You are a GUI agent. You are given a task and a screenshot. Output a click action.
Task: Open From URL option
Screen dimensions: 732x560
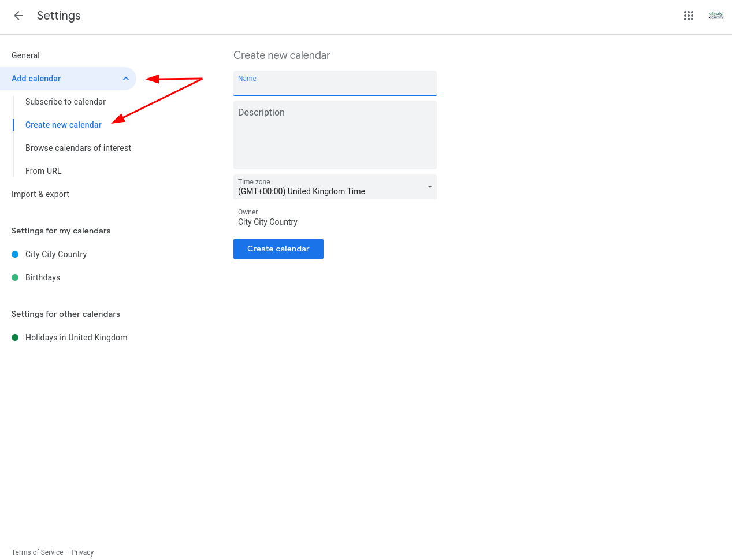(43, 171)
